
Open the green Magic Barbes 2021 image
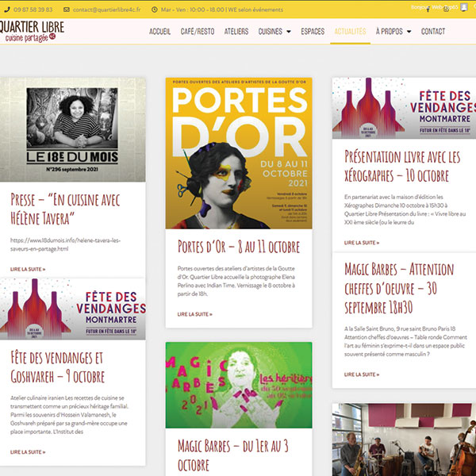tap(239, 385)
